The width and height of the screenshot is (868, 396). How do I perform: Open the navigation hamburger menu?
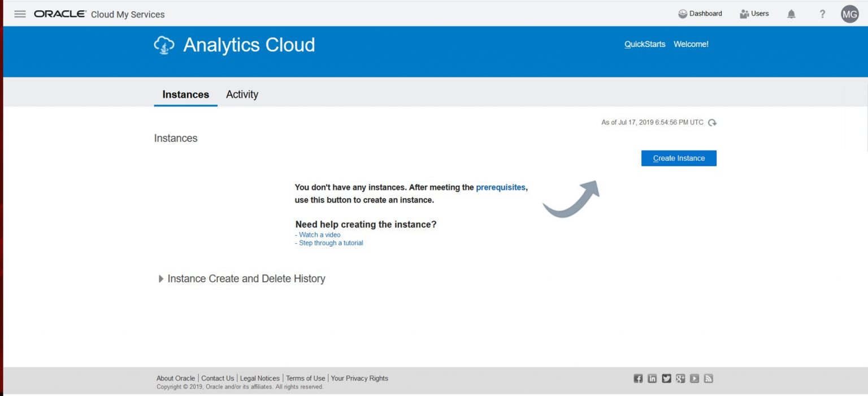(20, 14)
